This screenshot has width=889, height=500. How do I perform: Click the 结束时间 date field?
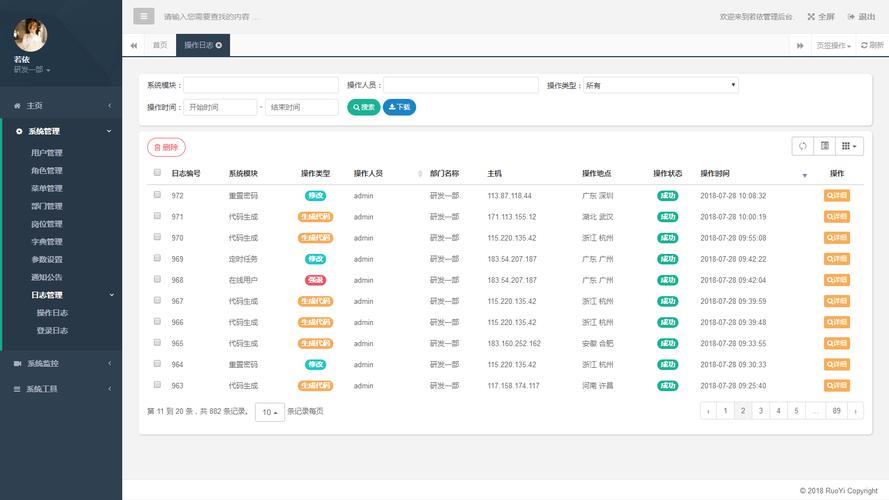tap(302, 107)
